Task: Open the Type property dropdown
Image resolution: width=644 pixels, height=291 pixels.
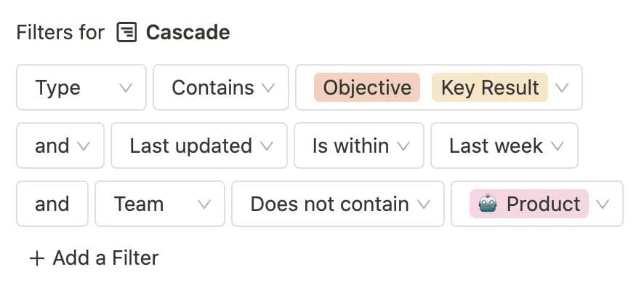Action: click(81, 88)
